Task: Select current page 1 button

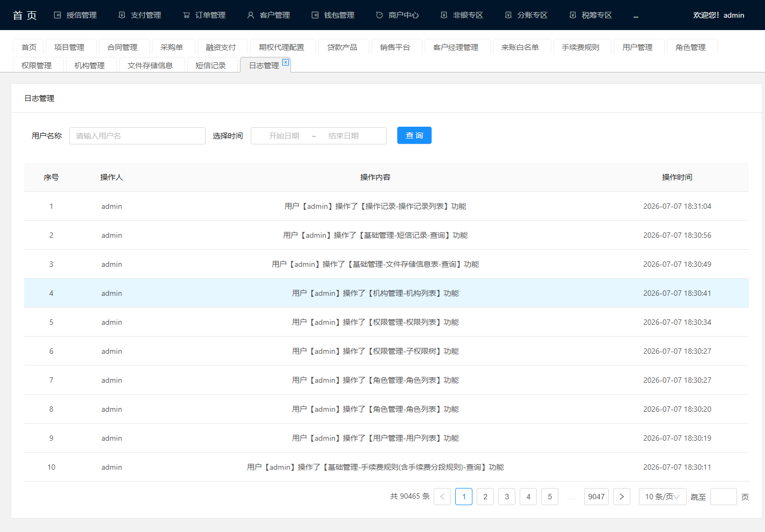Action: click(464, 497)
